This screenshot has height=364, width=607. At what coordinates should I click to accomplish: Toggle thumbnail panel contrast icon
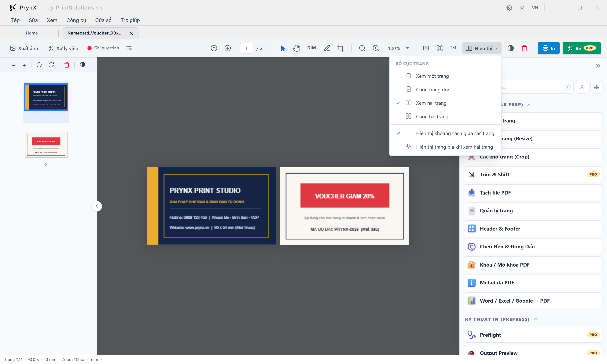[x=83, y=65]
